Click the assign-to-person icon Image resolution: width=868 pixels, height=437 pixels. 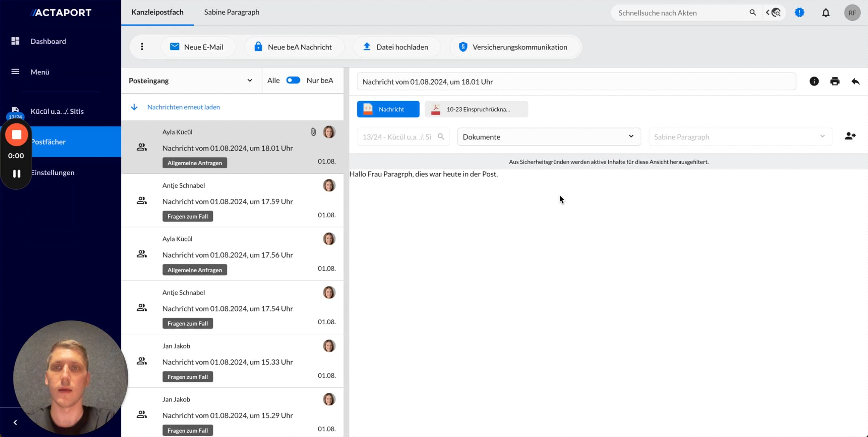click(x=850, y=136)
